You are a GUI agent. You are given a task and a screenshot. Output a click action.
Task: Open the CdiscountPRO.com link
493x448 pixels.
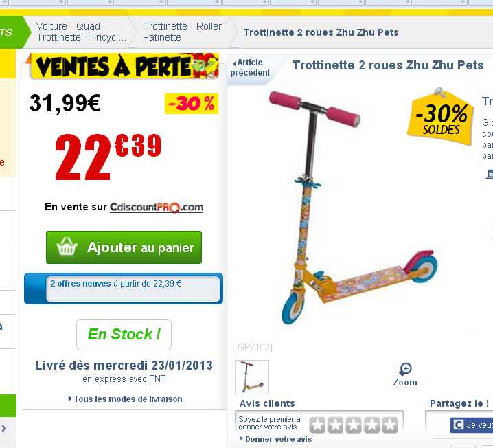point(157,208)
